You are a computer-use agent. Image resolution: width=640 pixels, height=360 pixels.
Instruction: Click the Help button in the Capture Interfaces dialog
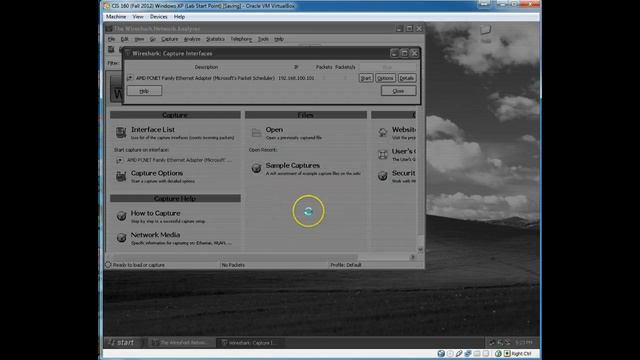pos(144,91)
